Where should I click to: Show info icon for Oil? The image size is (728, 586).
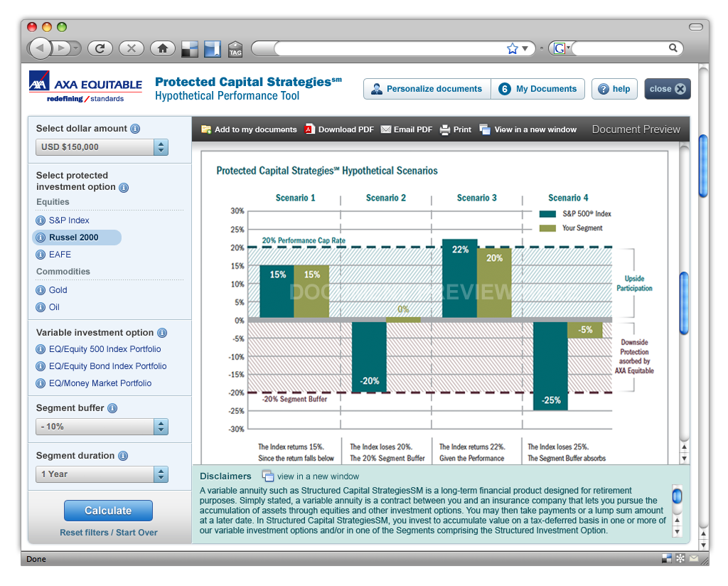coord(41,307)
